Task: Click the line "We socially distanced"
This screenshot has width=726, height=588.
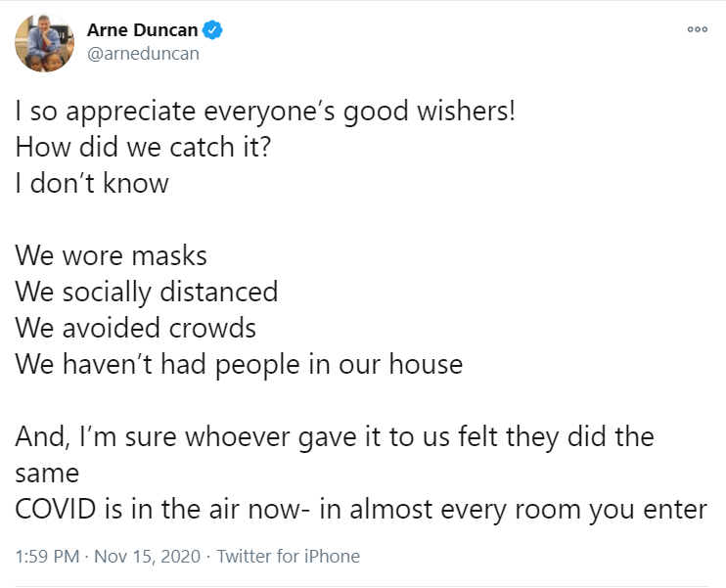Action: coord(147,292)
